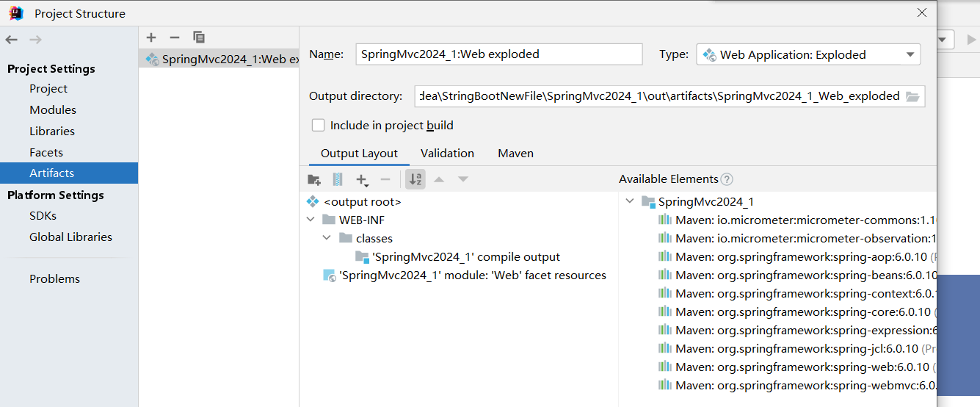Create directory icon in layout toolbar
The width and height of the screenshot is (980, 407).
314,179
